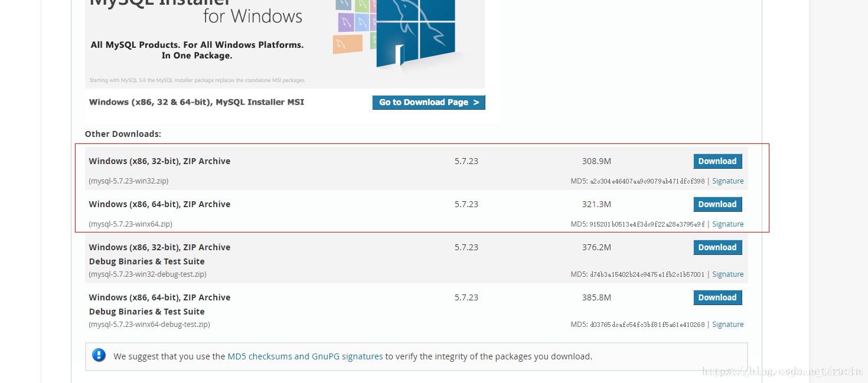Click the All MySQL Products banner text
The image size is (868, 383).
pyautogui.click(x=197, y=50)
